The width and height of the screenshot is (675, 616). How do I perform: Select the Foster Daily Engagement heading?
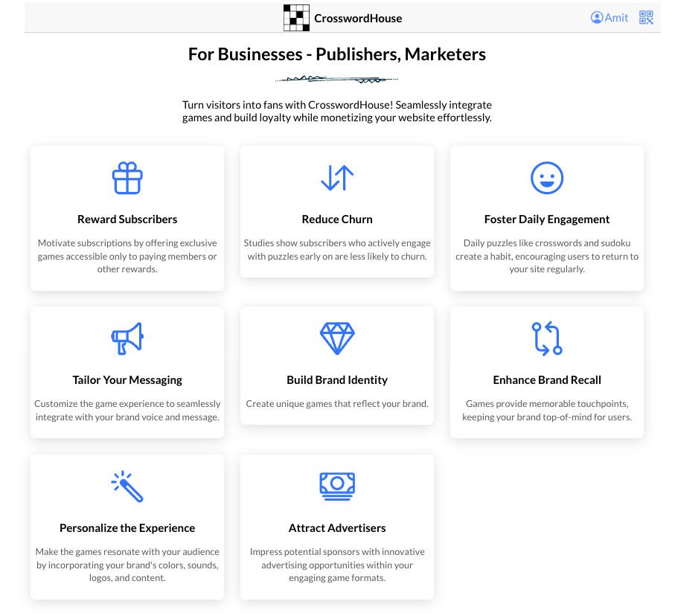point(547,219)
